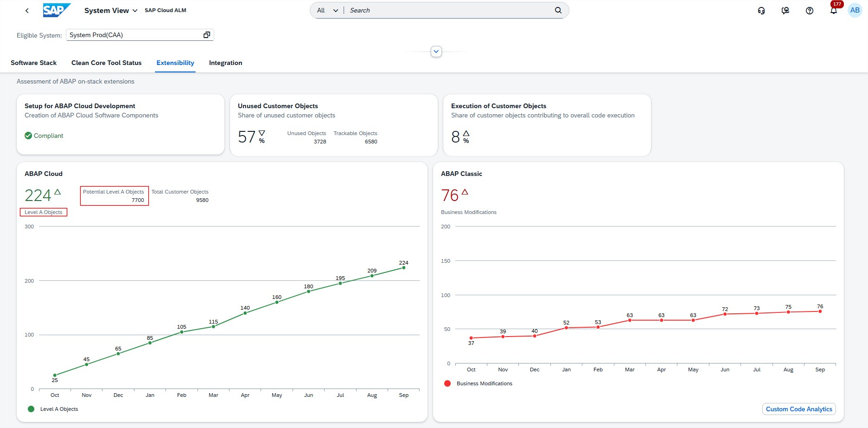
Task: Switch to the Software Stack tab
Action: (x=33, y=63)
